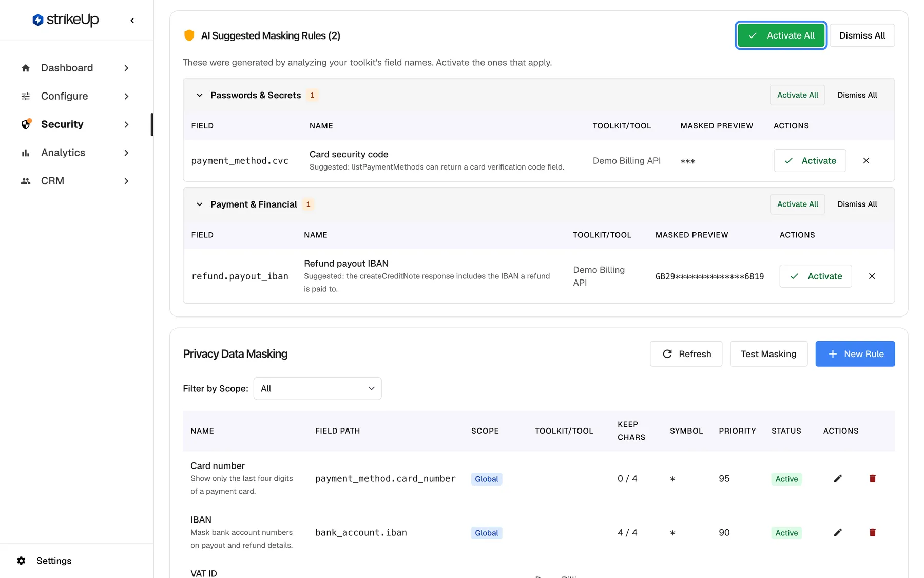Expand the Analytics submenu arrow
Screen dimensions: 924x578
126,153
